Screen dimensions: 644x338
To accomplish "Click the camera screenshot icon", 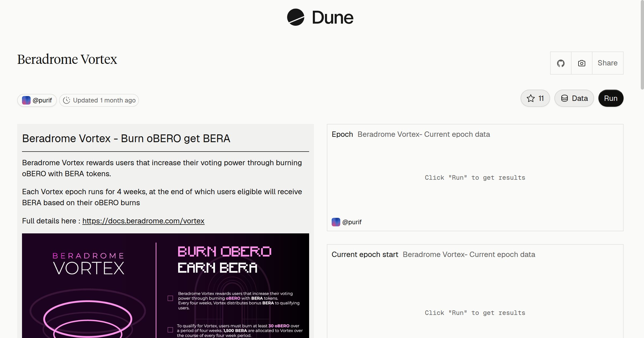I will click(581, 63).
